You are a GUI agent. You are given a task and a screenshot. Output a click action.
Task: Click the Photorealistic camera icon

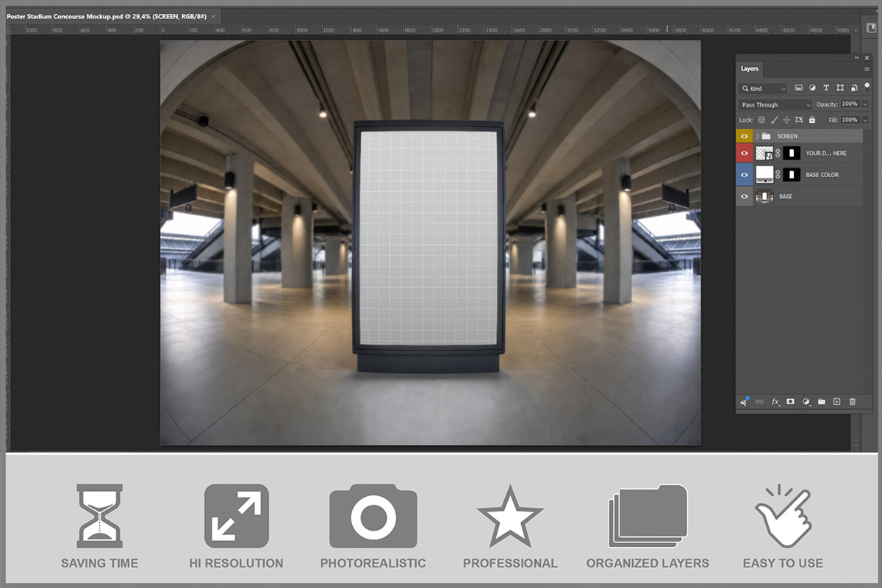click(373, 515)
